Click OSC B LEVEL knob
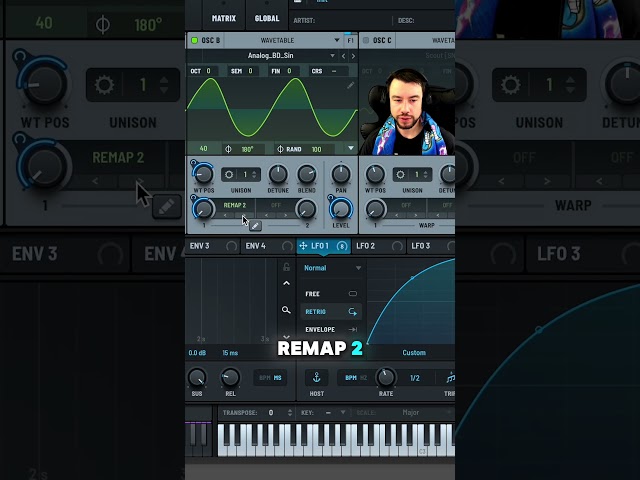Image resolution: width=640 pixels, height=480 pixels. pyautogui.click(x=341, y=209)
